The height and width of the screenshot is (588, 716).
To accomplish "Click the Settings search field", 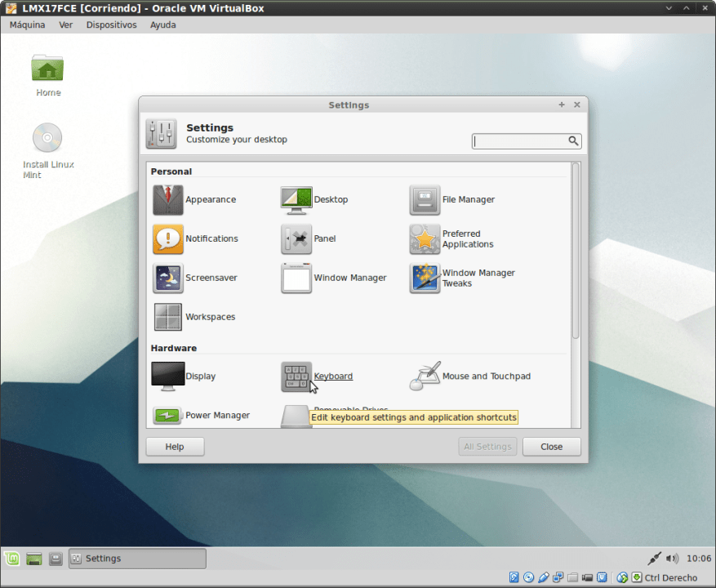I will 523,140.
